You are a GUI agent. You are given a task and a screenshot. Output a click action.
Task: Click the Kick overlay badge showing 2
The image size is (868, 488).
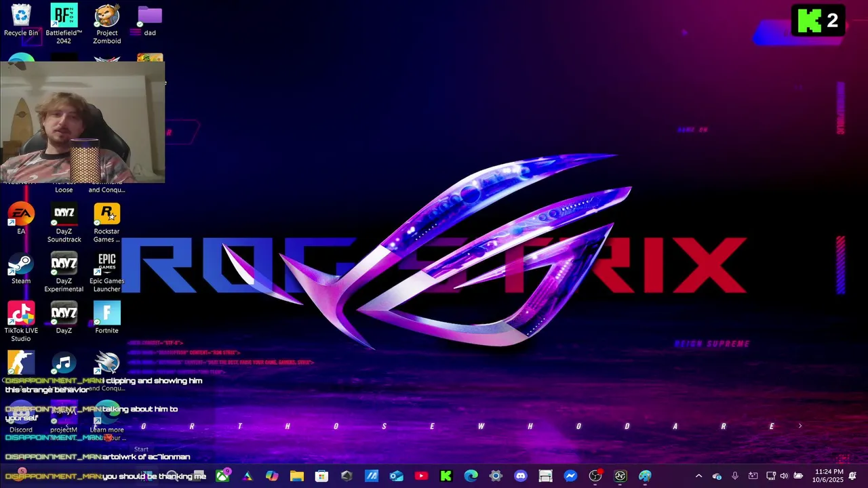click(818, 20)
